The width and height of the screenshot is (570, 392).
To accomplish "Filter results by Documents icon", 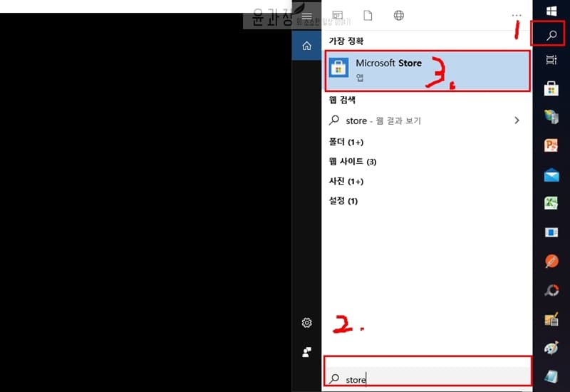I will [368, 15].
